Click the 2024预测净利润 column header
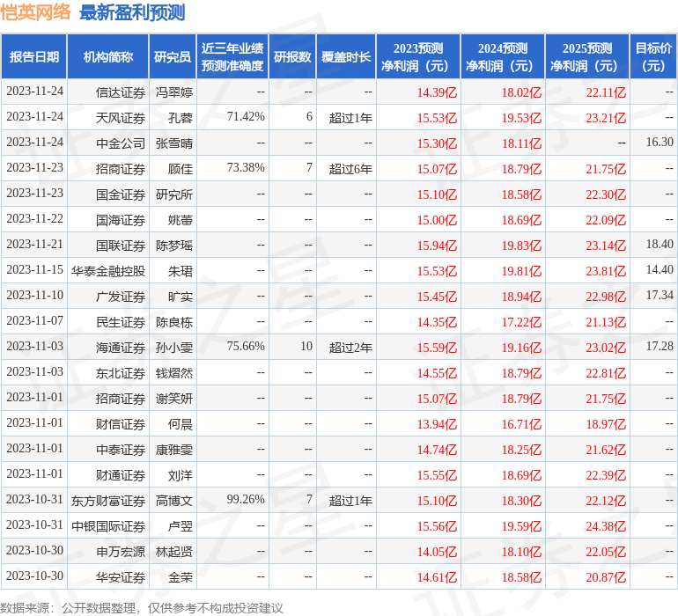The image size is (678, 616). [x=503, y=57]
